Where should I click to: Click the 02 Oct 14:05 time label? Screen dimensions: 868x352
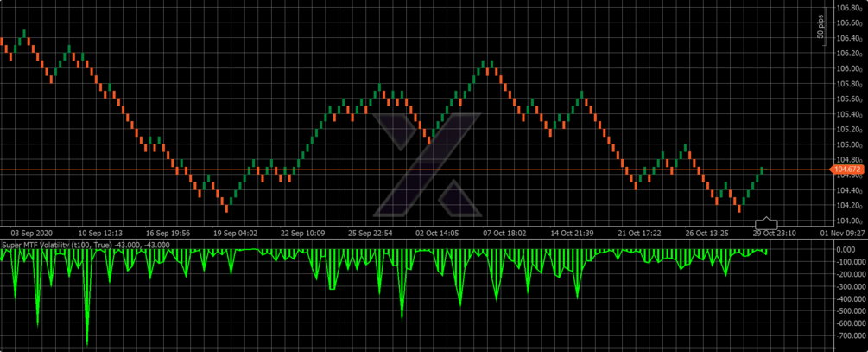click(437, 234)
